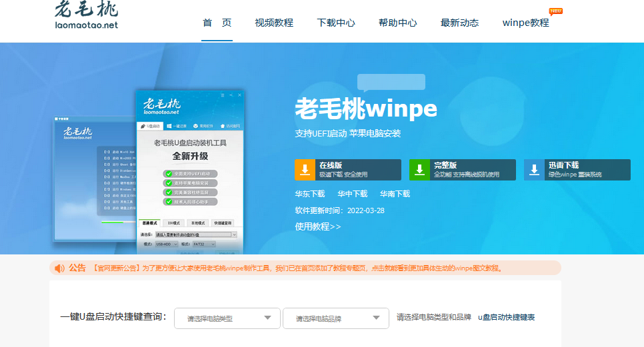Expand the 请选择电脑类型 dropdown
The height and width of the screenshot is (347, 644).
pyautogui.click(x=227, y=318)
